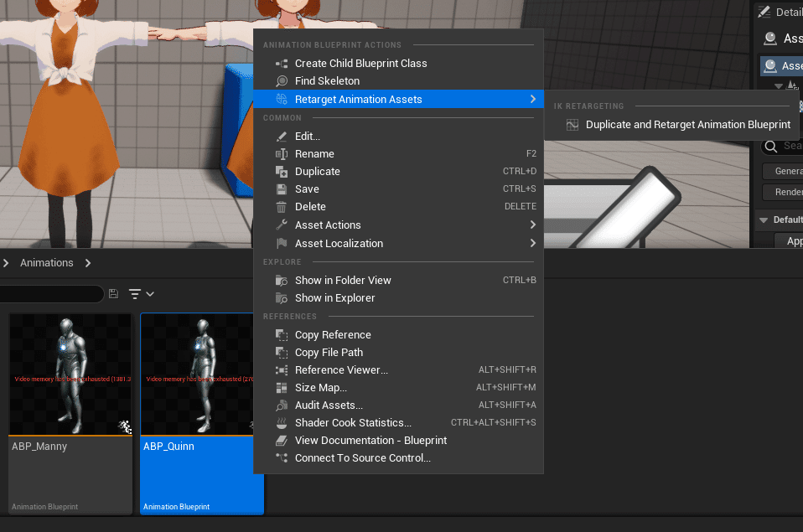Click the Animations breadcrumb label
The width and height of the screenshot is (803, 532).
point(46,261)
